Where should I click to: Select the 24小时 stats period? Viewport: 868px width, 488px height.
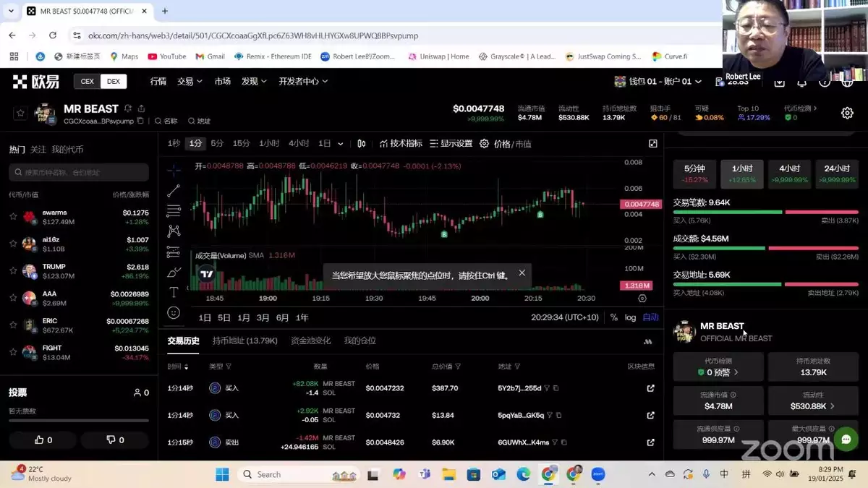pyautogui.click(x=837, y=174)
